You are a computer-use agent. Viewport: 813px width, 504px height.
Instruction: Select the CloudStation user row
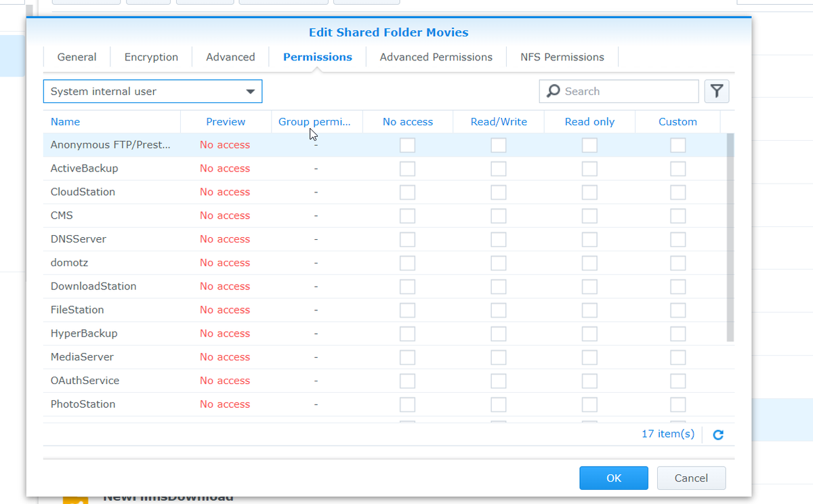pyautogui.click(x=385, y=192)
